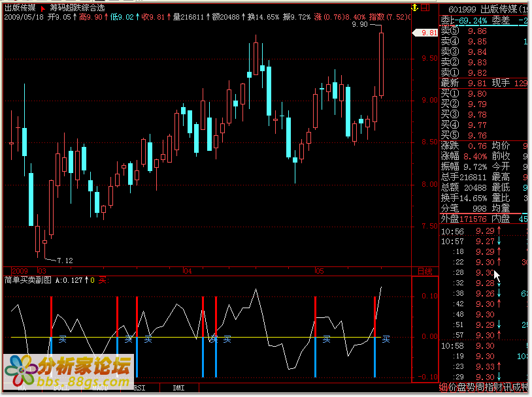Switch to the 价 price tab

[453, 387]
